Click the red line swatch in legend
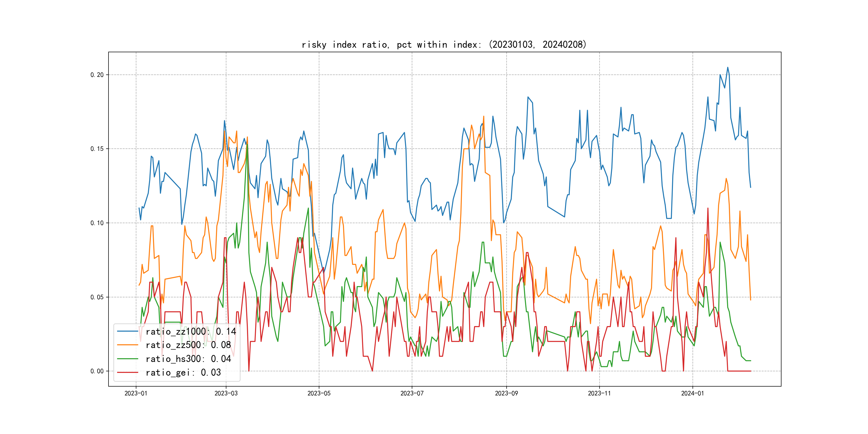The image size is (868, 434). [128, 372]
